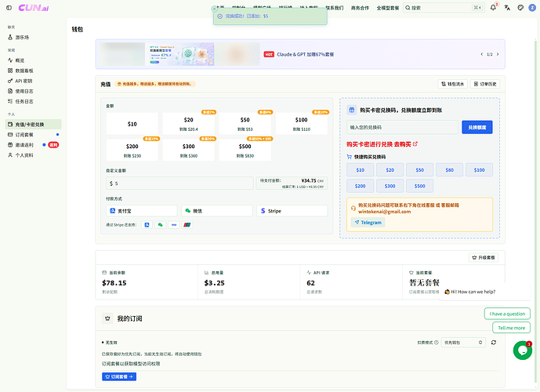The image size is (540, 392).
Task: Quick-buy the $10 redemption code
Action: (x=361, y=170)
